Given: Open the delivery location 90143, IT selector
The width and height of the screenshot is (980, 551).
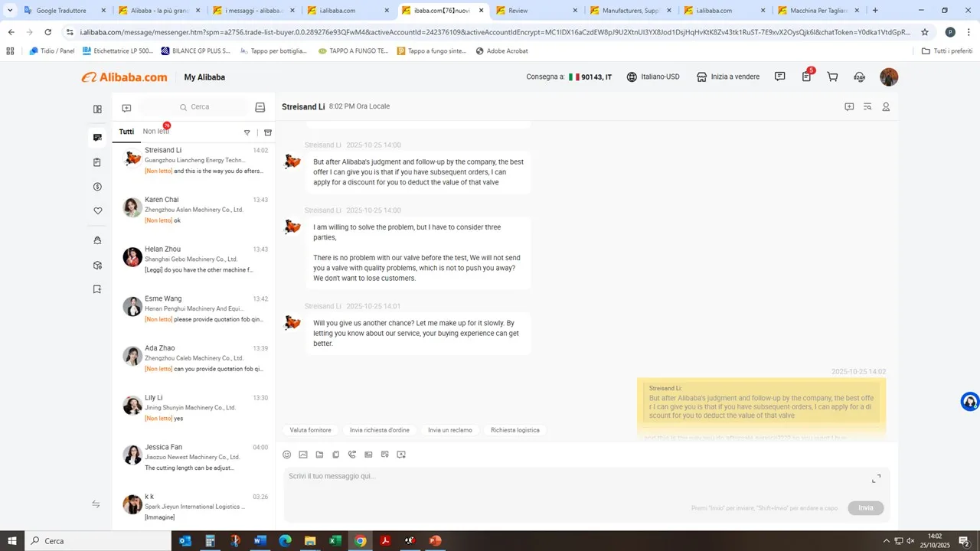Looking at the screenshot, I should coord(590,77).
